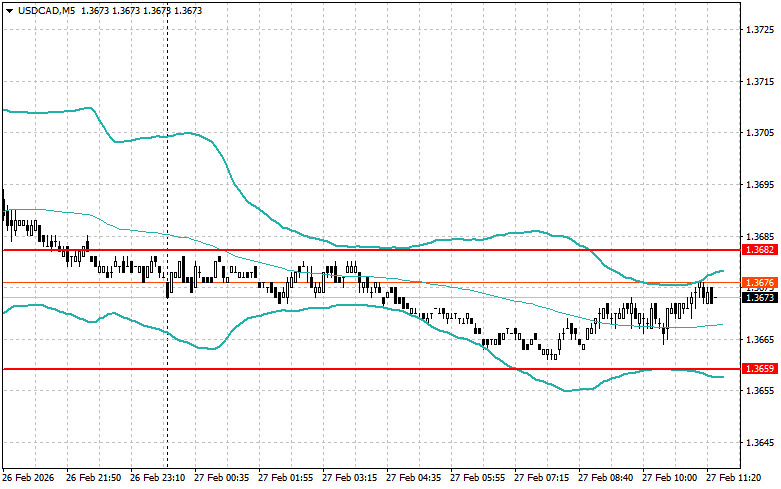Click the 1.3655 price scale value
Image resolution: width=781 pixels, height=489 pixels.
pos(761,391)
